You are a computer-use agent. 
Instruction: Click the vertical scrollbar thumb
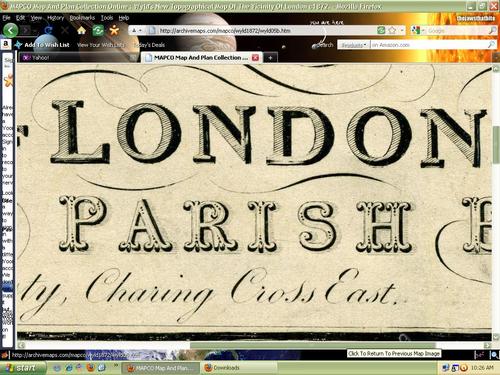pyautogui.click(x=496, y=144)
